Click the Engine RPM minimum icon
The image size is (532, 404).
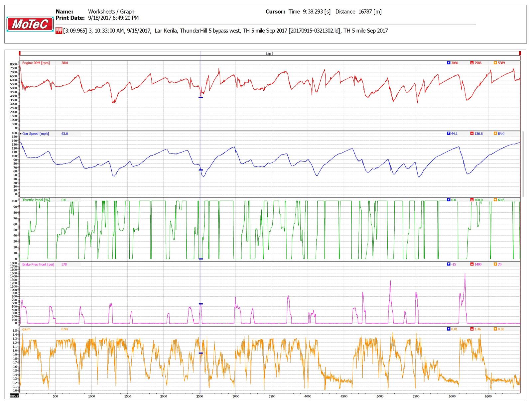(449, 63)
